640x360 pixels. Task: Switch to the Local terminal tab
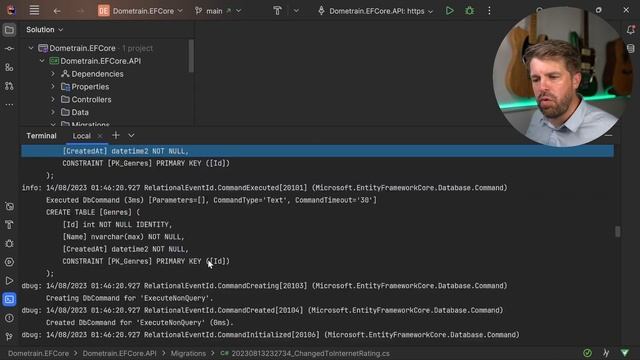coord(82,136)
